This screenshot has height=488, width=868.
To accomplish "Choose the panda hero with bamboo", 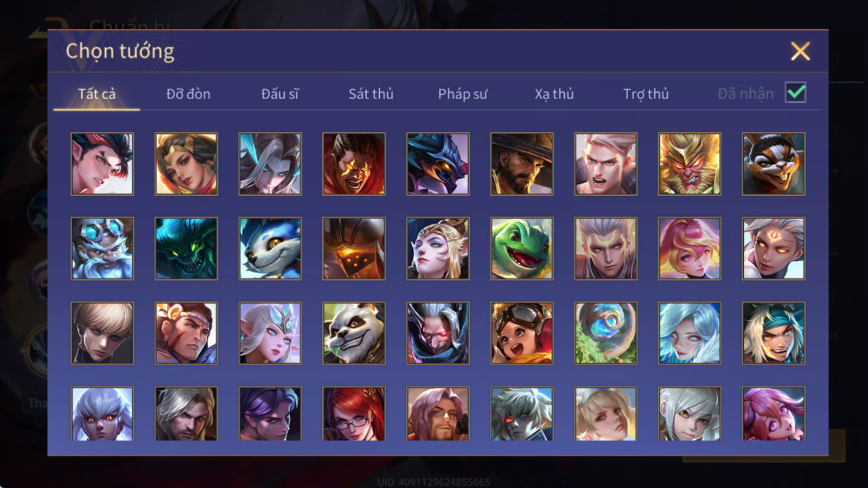I will (354, 333).
